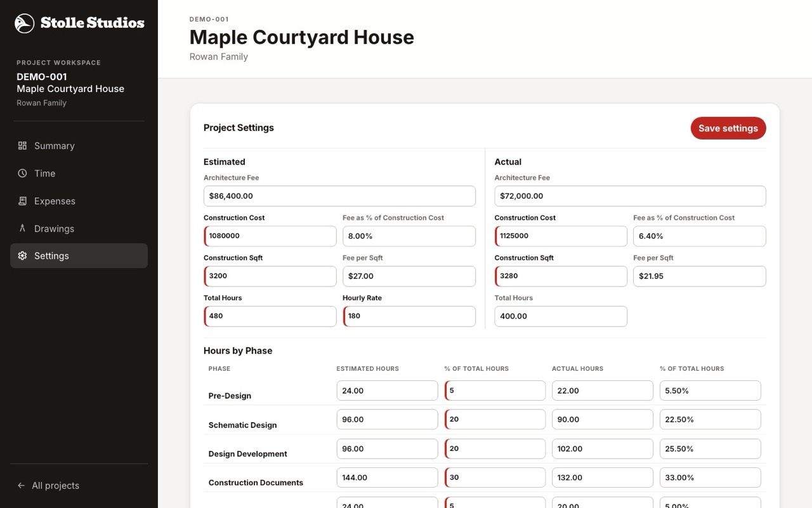The height and width of the screenshot is (508, 812).
Task: Click Pre-Design actual hours 22.00
Action: 603,391
